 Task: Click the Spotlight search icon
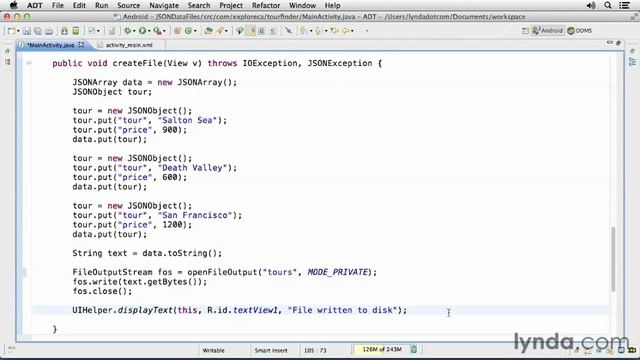(608, 5)
